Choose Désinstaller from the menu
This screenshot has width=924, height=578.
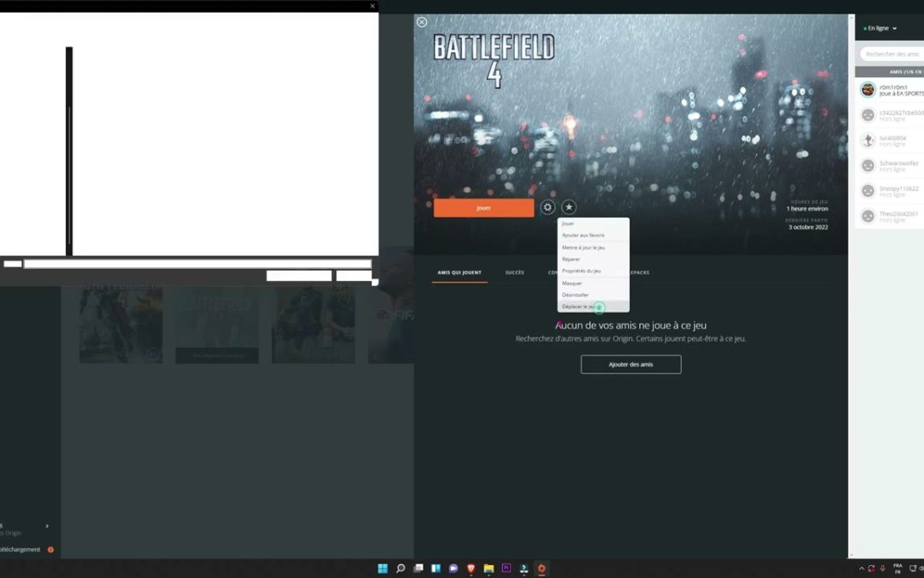coord(594,295)
